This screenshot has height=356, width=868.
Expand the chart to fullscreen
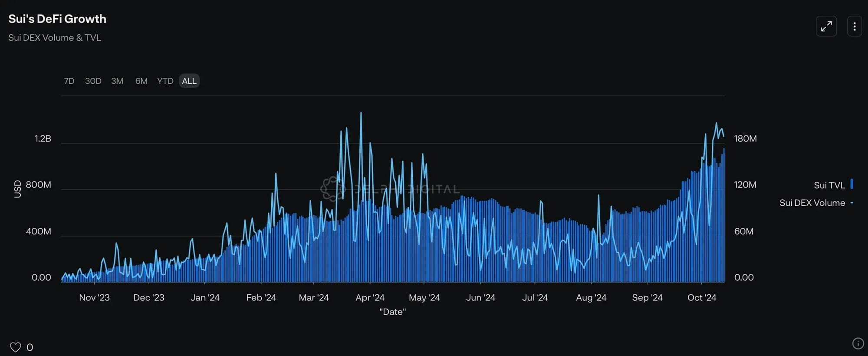tap(826, 26)
